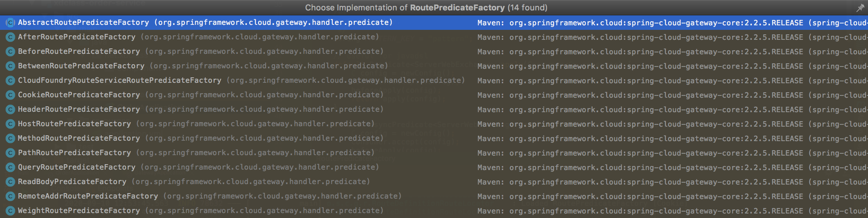Click the Choose Implementation popup title
The width and height of the screenshot is (868, 218).
(426, 8)
